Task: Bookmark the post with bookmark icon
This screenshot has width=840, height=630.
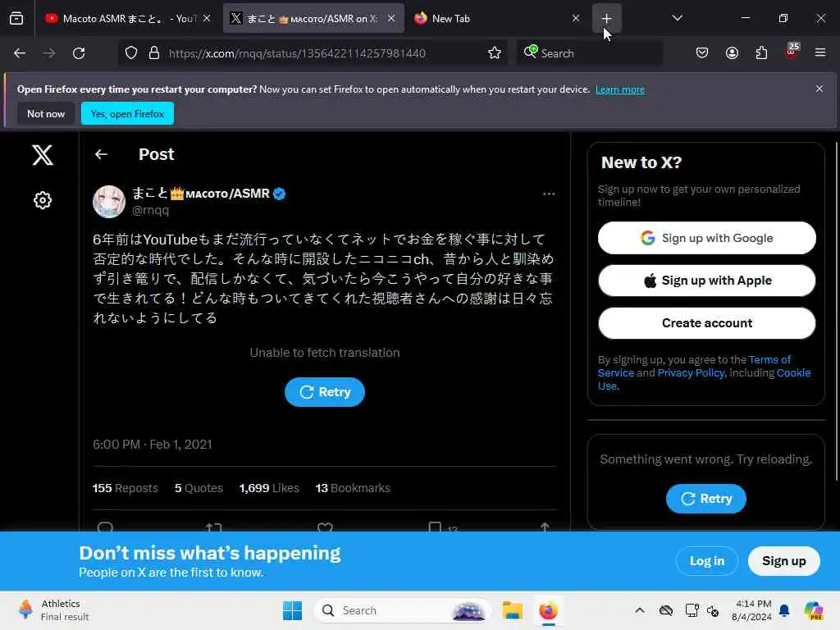Action: click(435, 527)
